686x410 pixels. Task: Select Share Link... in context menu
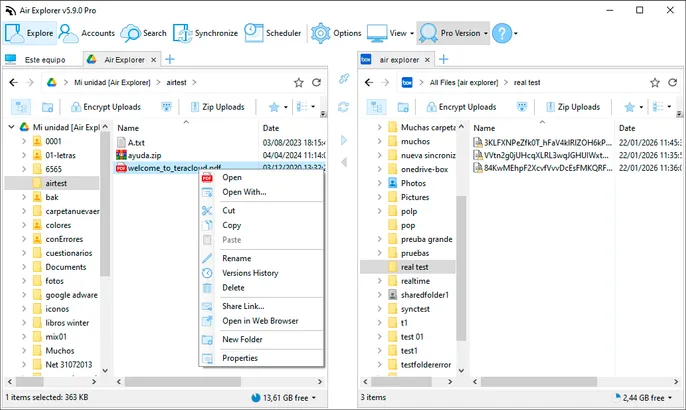(261, 306)
